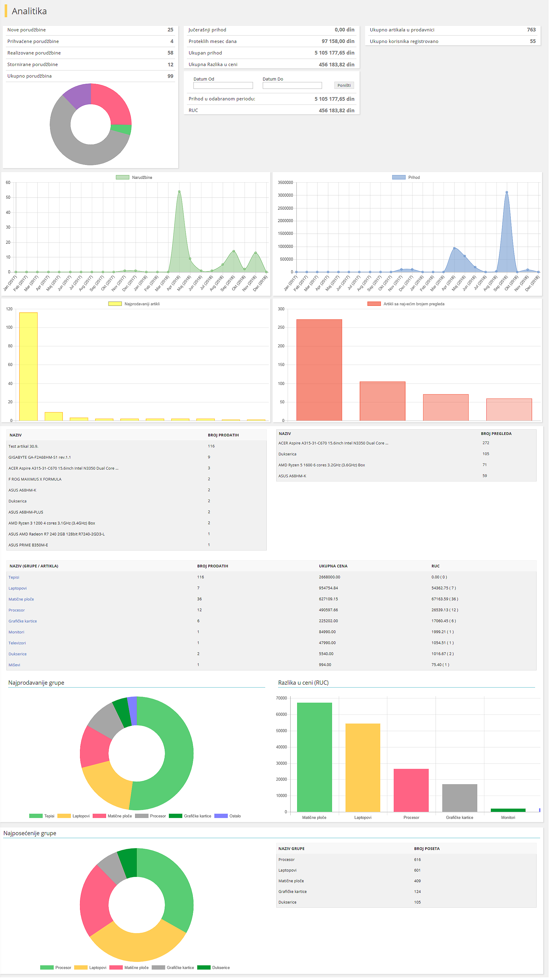Click the yellow Laptopovi RUC bar
551x980 pixels.
pyautogui.click(x=364, y=771)
